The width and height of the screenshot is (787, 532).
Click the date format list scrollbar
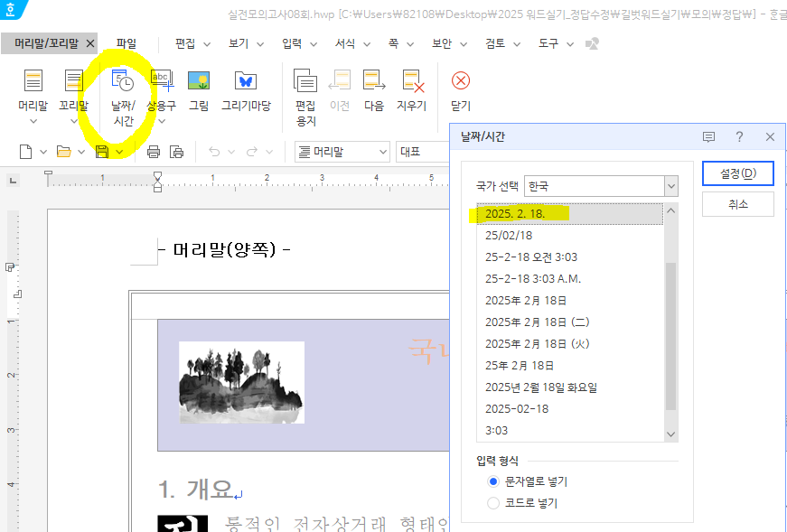[x=670, y=334]
